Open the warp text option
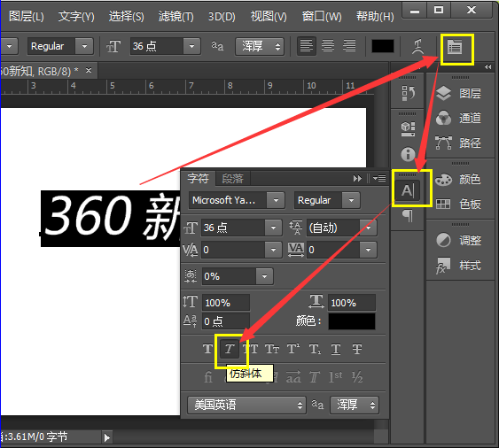499x448 pixels. [417, 47]
